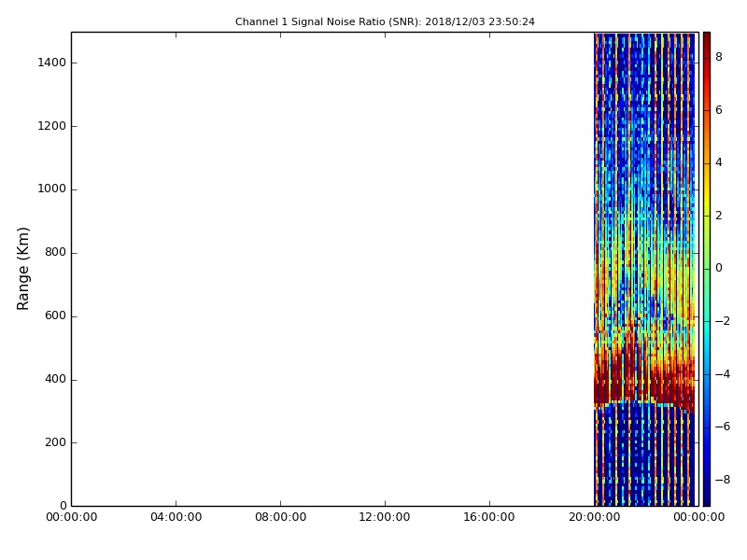This screenshot has height=560, width=747.
Task: Click the colorbar value 4 label
Action: (x=719, y=162)
